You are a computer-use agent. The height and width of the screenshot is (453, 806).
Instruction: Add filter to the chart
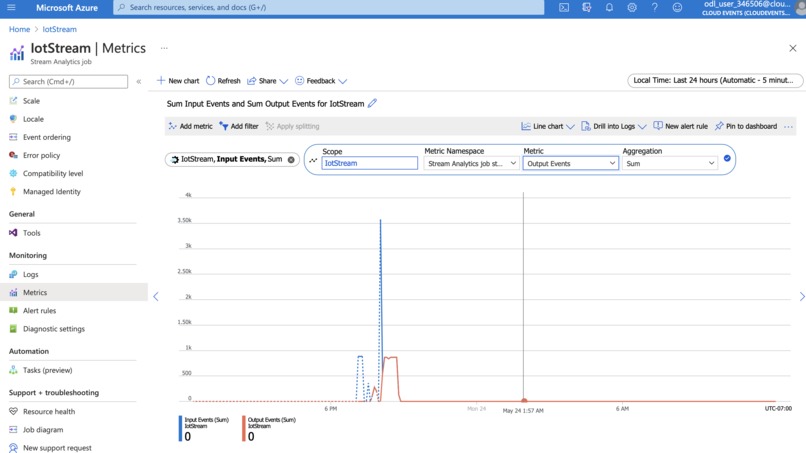239,126
